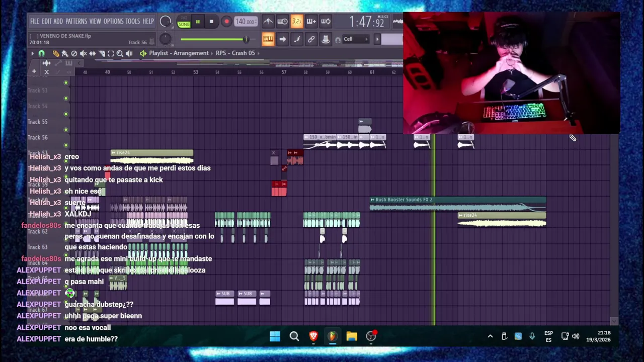Click the wait-for-input icon next to metronome
644x362 pixels.
click(x=282, y=21)
